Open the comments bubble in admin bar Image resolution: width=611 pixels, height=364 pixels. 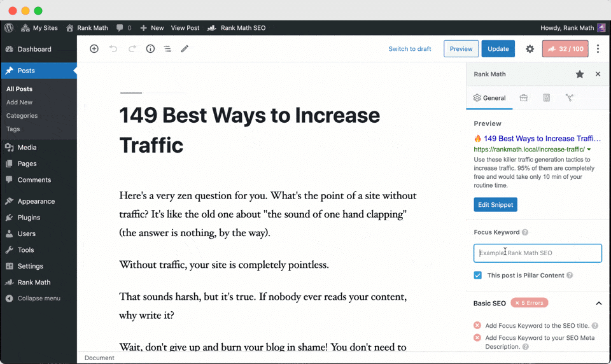[x=123, y=27]
